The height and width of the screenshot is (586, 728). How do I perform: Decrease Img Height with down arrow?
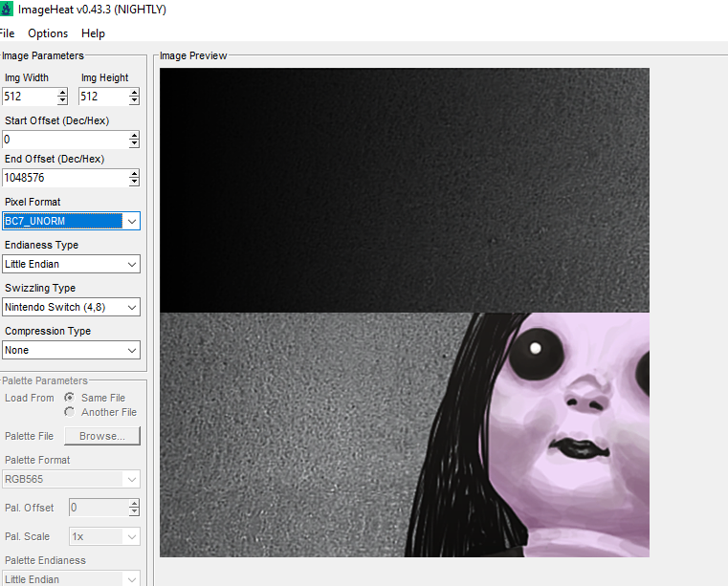tap(134, 100)
